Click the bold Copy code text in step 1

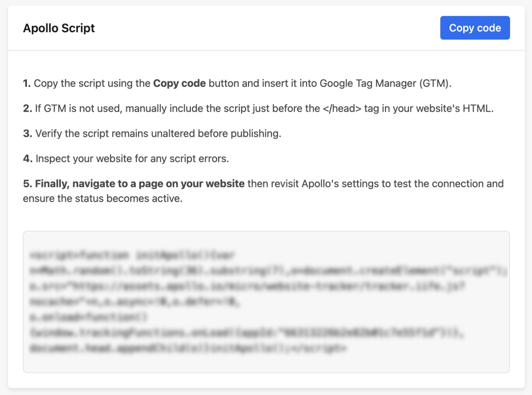tap(180, 83)
